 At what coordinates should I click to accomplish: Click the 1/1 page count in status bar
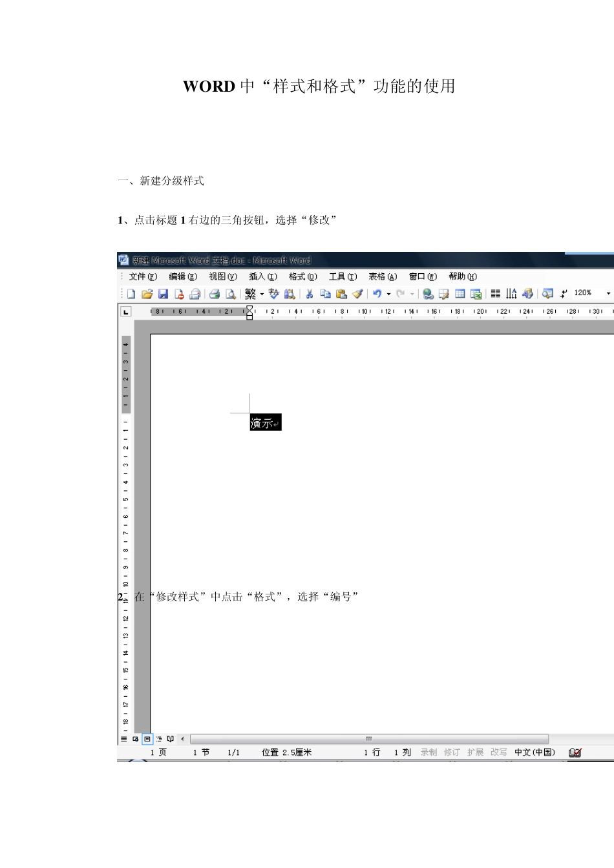click(233, 752)
